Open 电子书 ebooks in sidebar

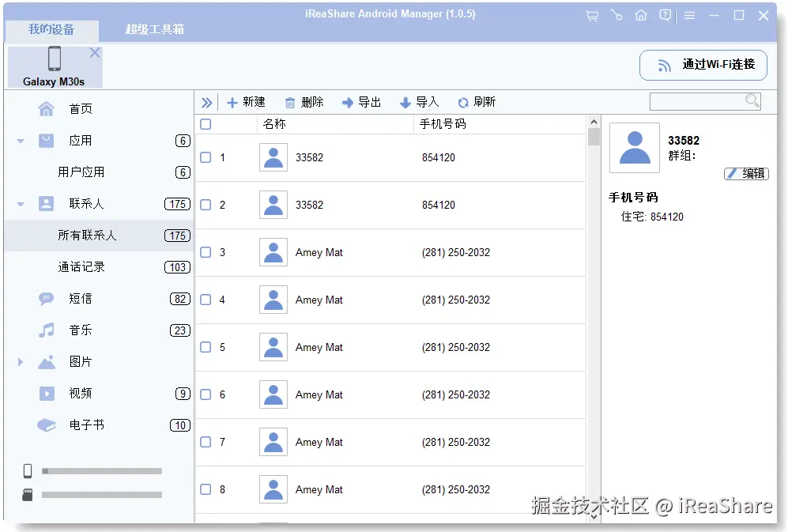99,425
